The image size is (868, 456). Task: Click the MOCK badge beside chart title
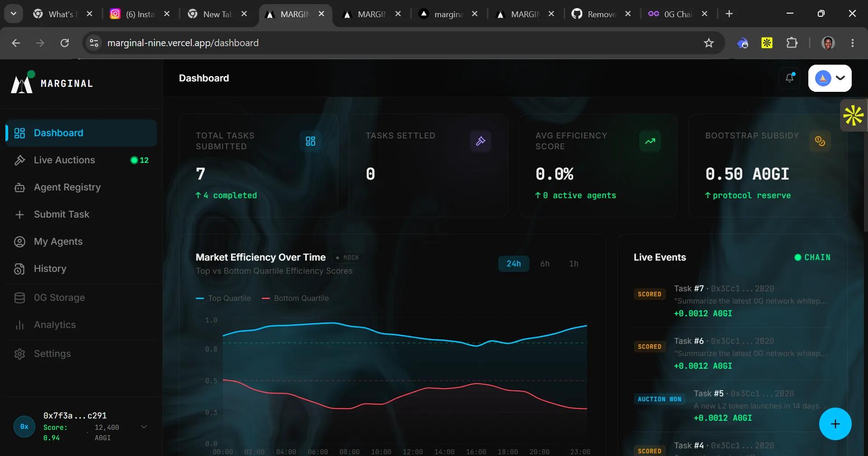(348, 257)
